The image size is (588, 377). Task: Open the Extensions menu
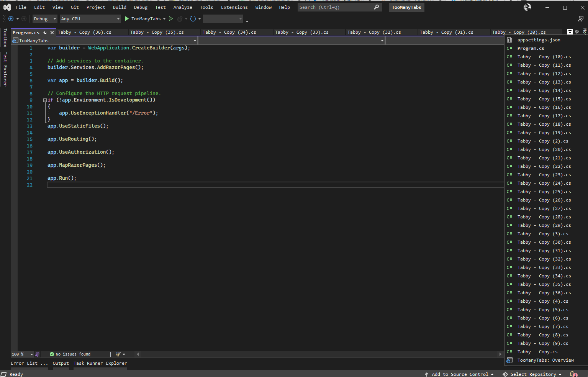pos(234,7)
